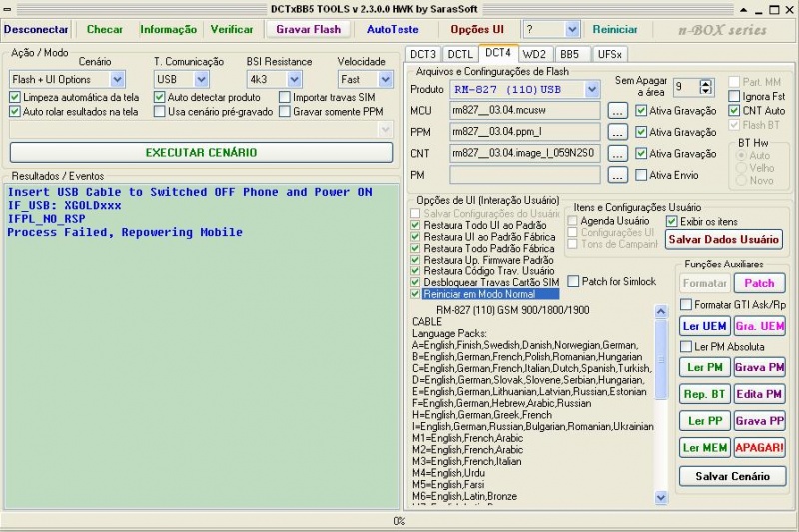799x532 pixels.
Task: Click Salvar Dados Usuário button
Action: pyautogui.click(x=723, y=239)
